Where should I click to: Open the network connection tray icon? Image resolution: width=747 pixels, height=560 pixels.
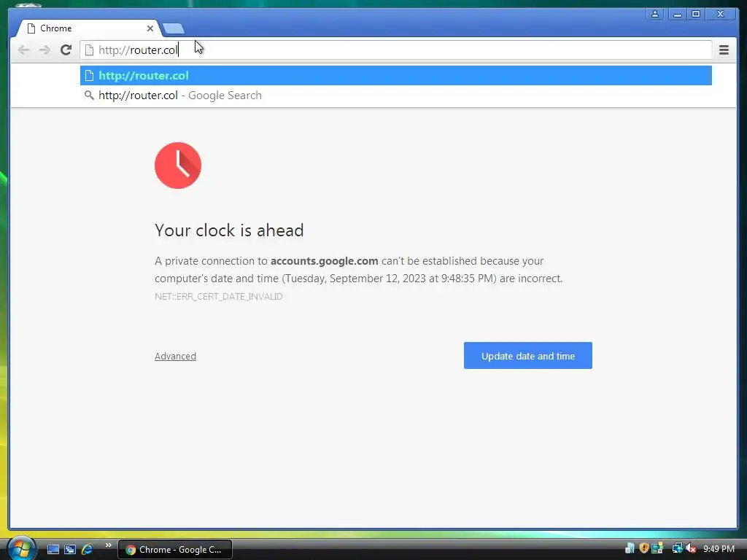pos(677,548)
